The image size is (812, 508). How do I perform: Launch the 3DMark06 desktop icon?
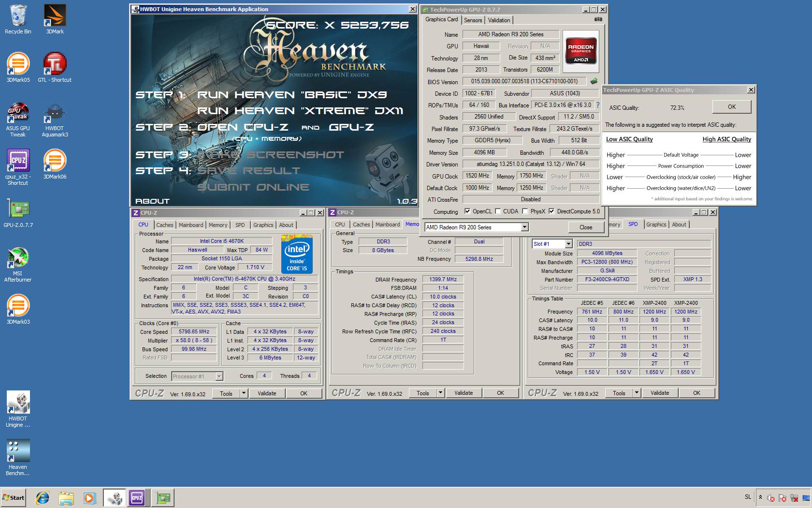pos(55,164)
